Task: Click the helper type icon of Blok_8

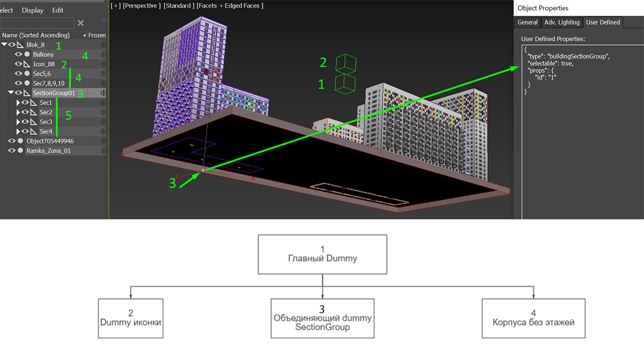Action: click(x=20, y=45)
